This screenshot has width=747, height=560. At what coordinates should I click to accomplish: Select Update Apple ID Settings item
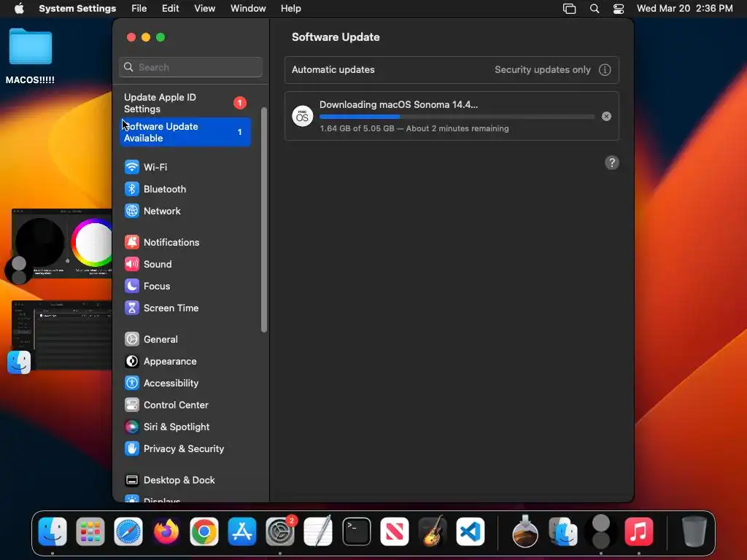tap(186, 103)
